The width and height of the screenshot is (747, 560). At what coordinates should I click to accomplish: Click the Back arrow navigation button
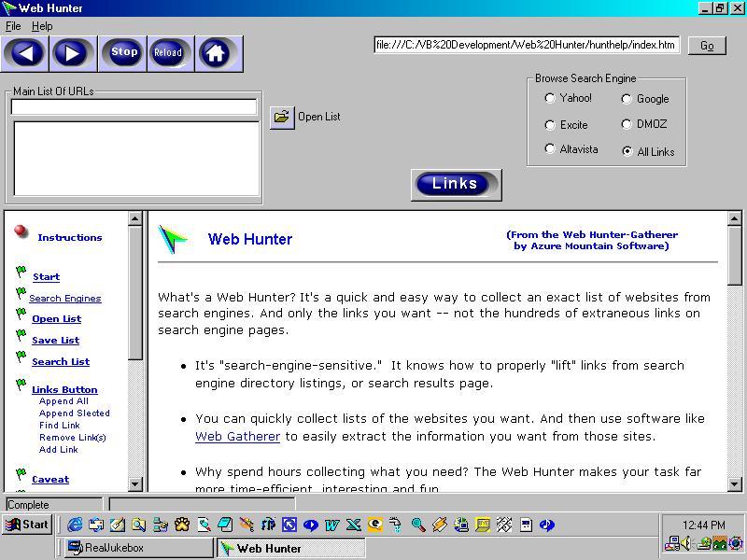25,53
